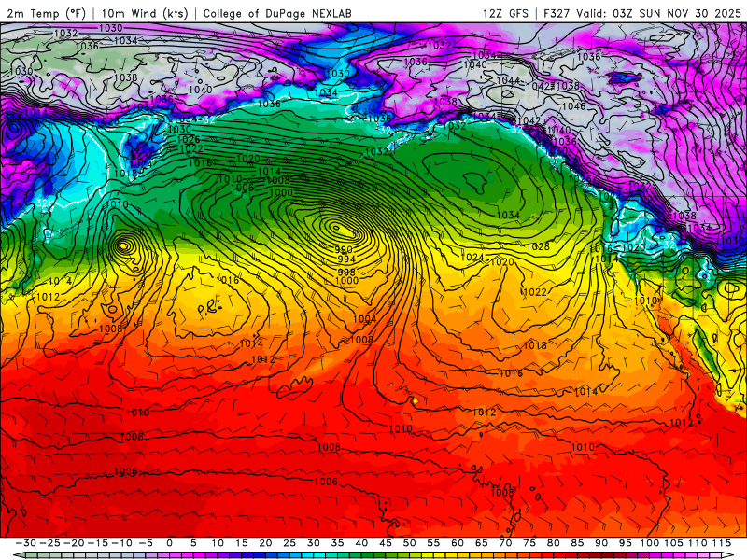Click the 998 isobar label

coord(346,272)
